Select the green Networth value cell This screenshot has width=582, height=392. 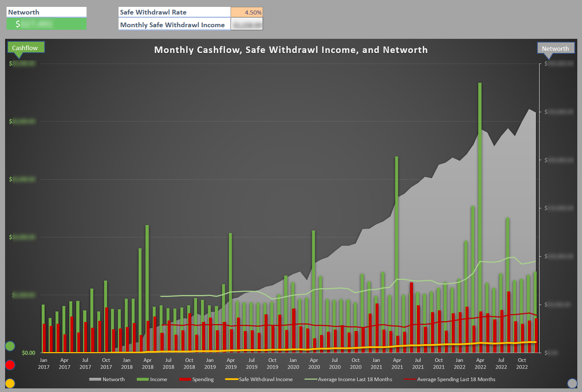[46, 24]
